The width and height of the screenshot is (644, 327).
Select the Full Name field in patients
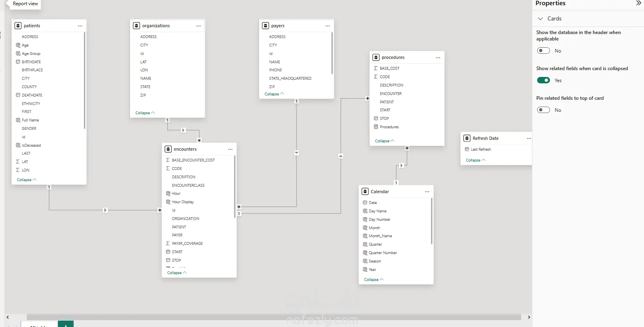pos(30,120)
